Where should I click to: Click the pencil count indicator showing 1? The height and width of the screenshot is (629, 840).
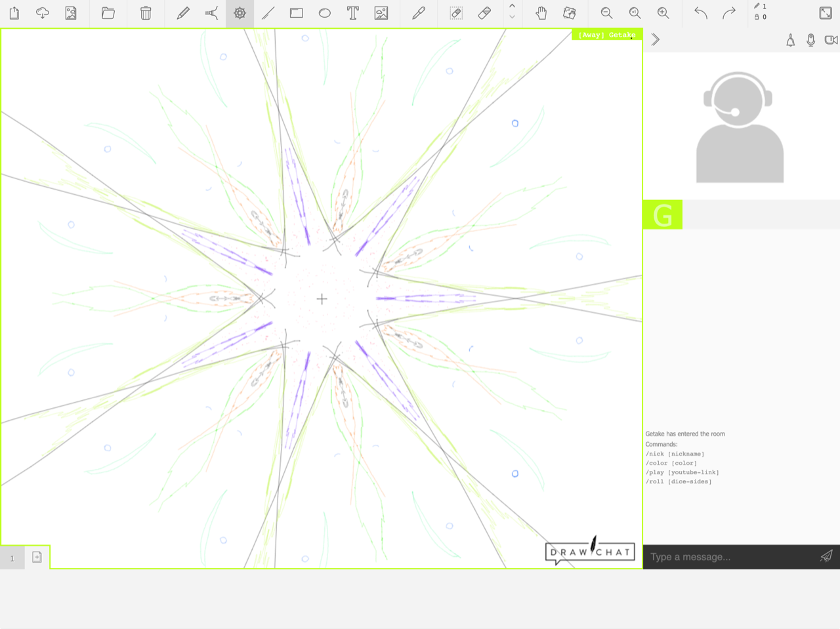pyautogui.click(x=760, y=7)
